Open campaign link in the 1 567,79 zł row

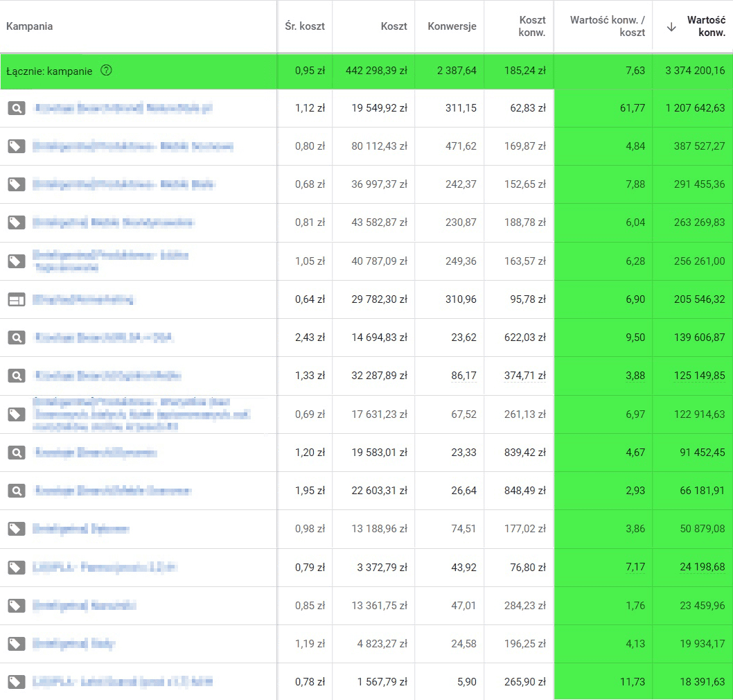point(123,682)
